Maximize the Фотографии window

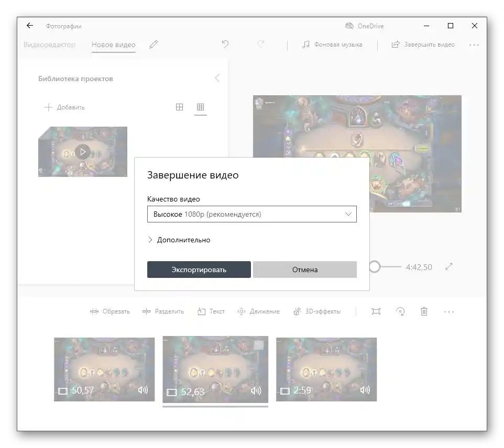451,26
